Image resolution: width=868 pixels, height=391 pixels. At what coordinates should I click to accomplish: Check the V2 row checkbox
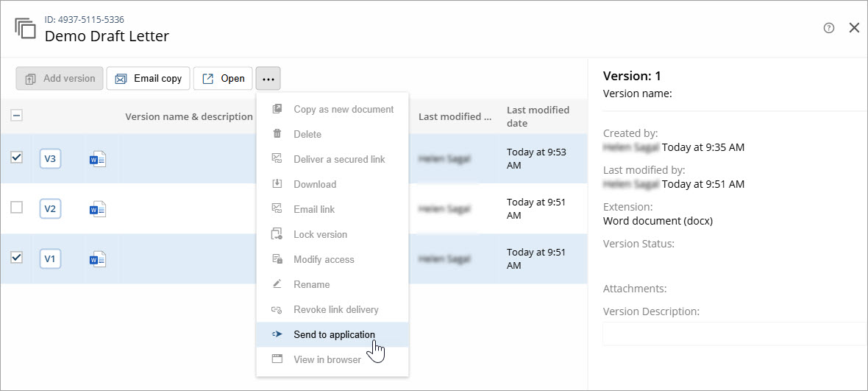17,208
